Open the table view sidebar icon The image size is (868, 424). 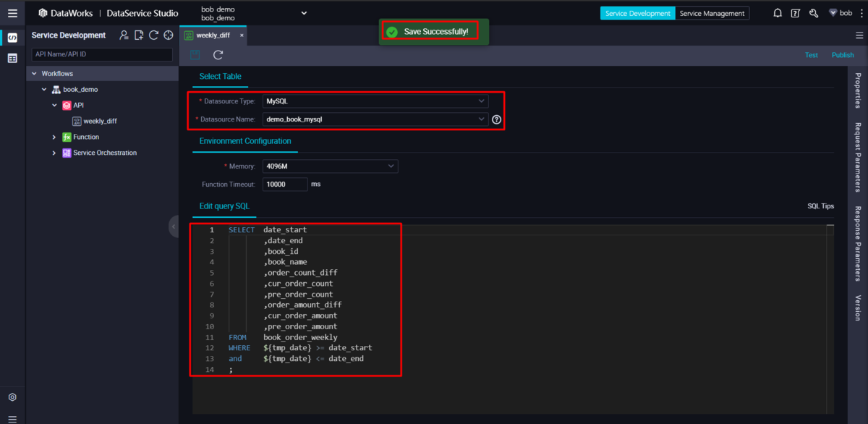pos(12,59)
